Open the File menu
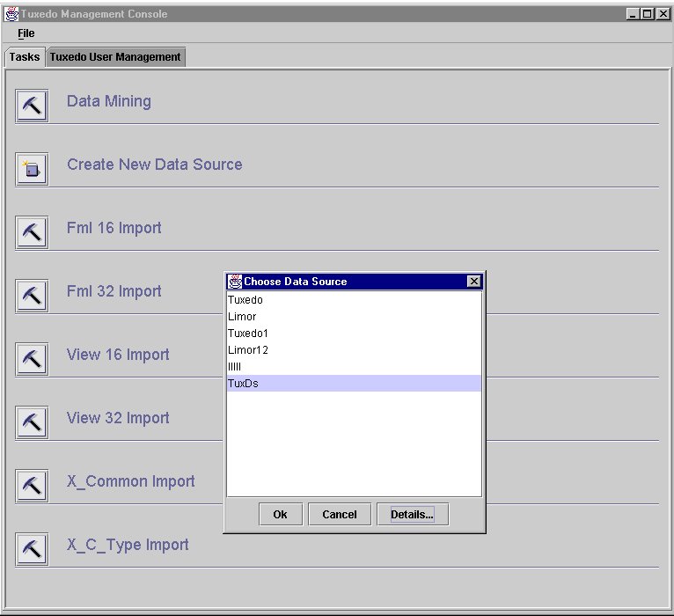 pyautogui.click(x=26, y=33)
